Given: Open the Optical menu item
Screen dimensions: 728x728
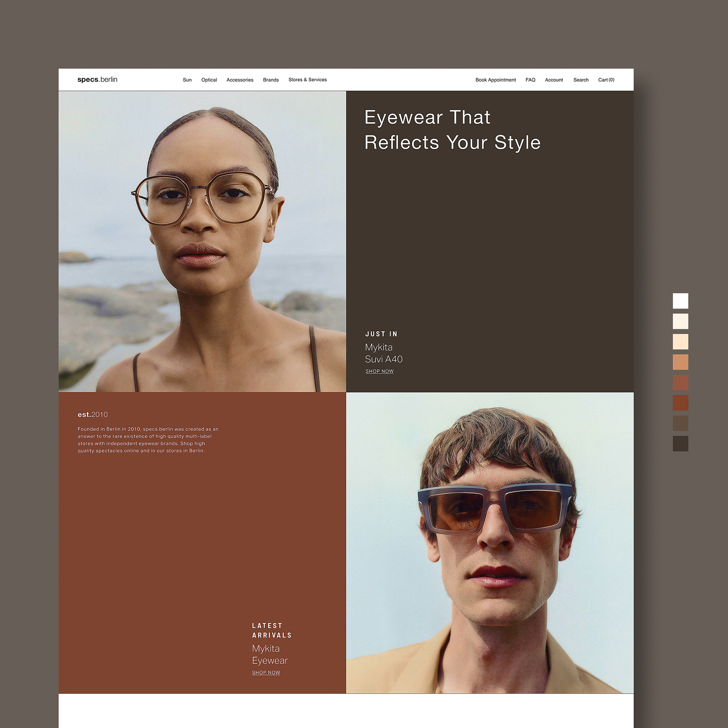Looking at the screenshot, I should point(209,80).
